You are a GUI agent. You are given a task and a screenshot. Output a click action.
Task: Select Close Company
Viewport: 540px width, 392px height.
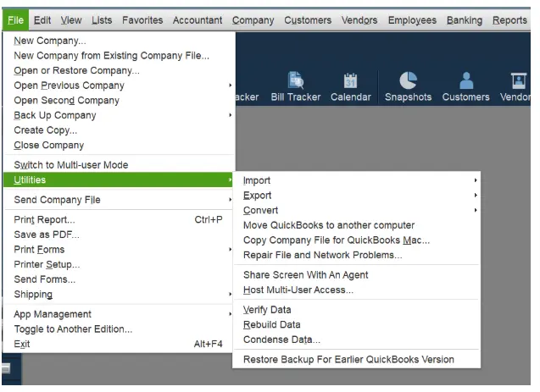pos(119,145)
